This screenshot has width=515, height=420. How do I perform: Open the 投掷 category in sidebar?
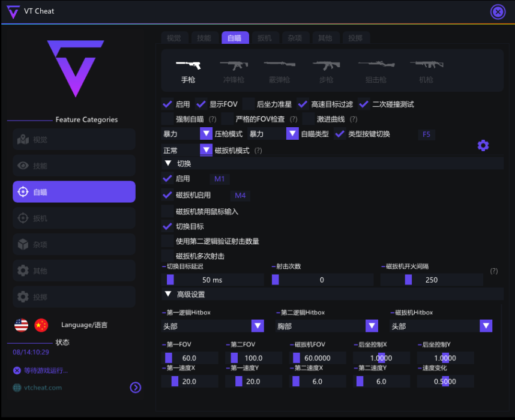(74, 297)
